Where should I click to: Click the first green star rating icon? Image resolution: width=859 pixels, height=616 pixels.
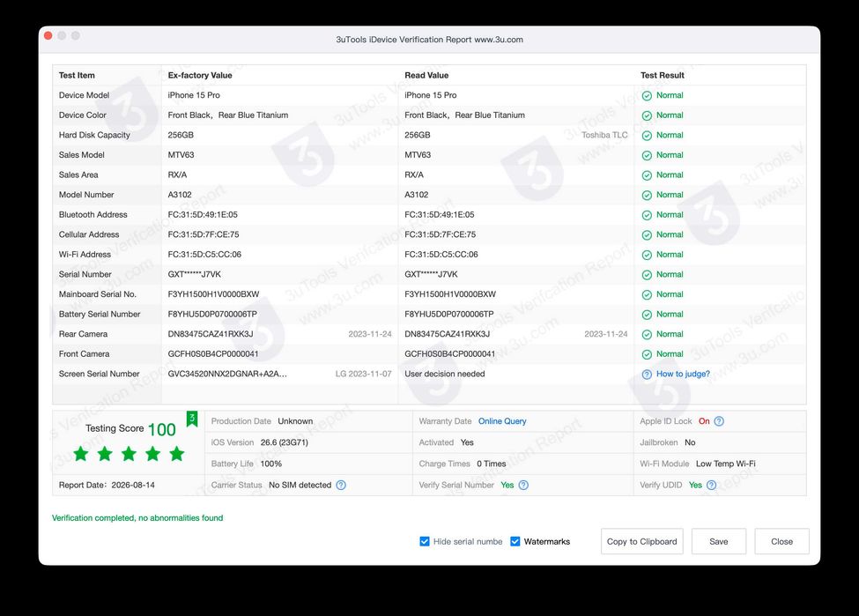81,454
